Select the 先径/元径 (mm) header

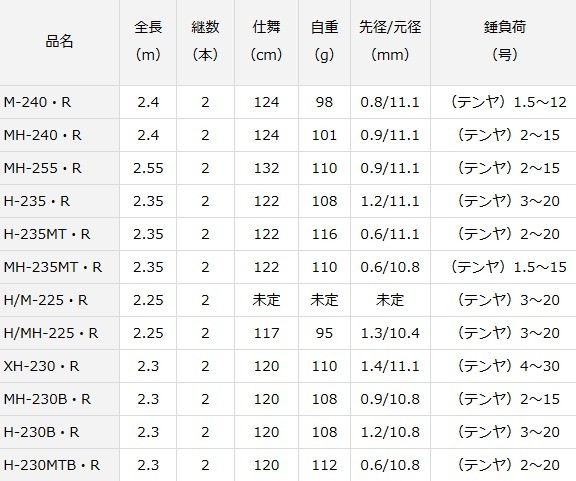[390, 42]
